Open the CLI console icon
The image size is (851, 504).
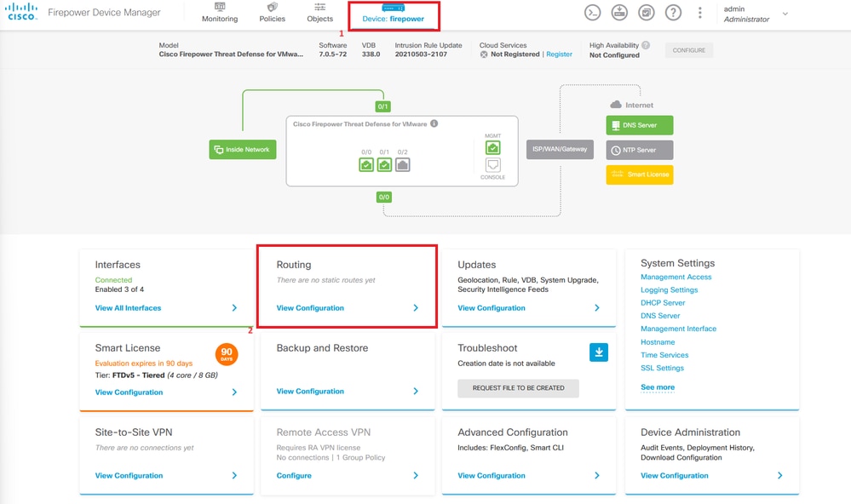592,13
